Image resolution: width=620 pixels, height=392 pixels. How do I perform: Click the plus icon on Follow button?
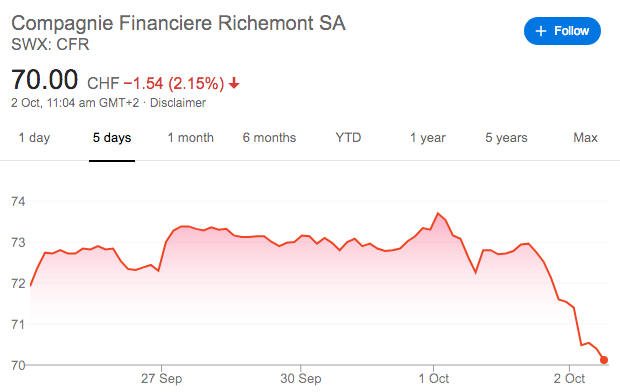(541, 31)
